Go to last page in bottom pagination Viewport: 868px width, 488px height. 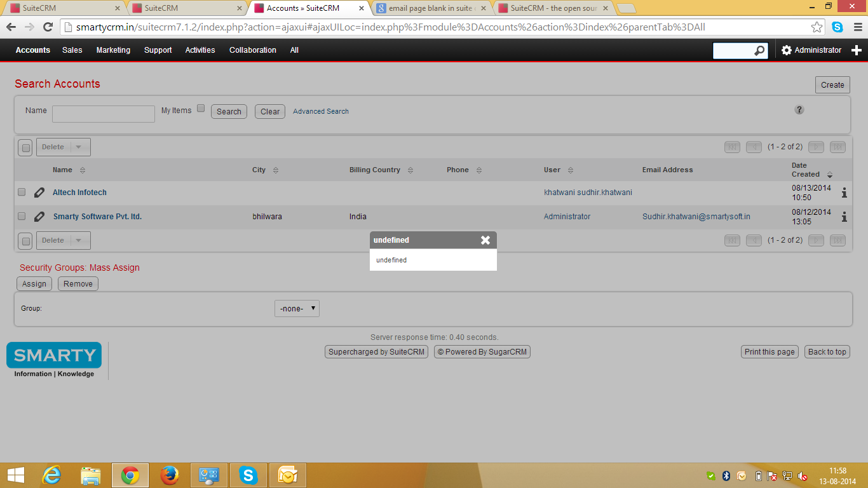pyautogui.click(x=837, y=240)
